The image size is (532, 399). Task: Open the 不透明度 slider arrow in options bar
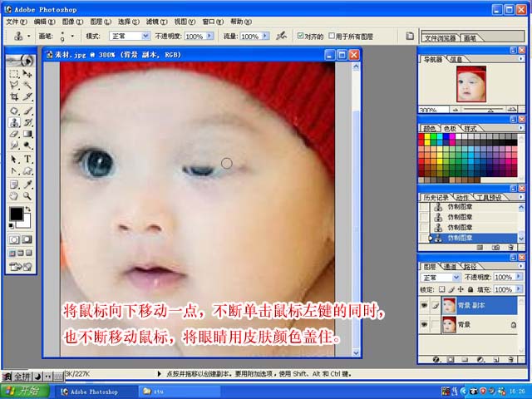pos(209,36)
